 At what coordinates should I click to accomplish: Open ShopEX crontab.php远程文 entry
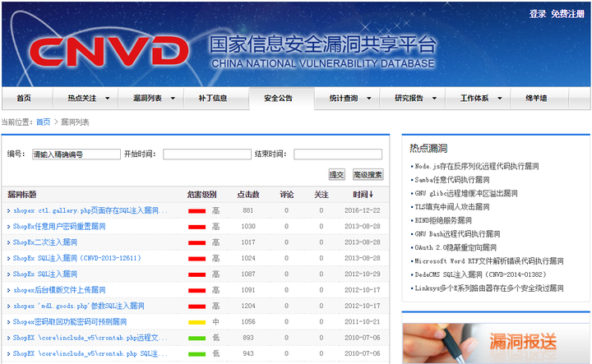90,338
